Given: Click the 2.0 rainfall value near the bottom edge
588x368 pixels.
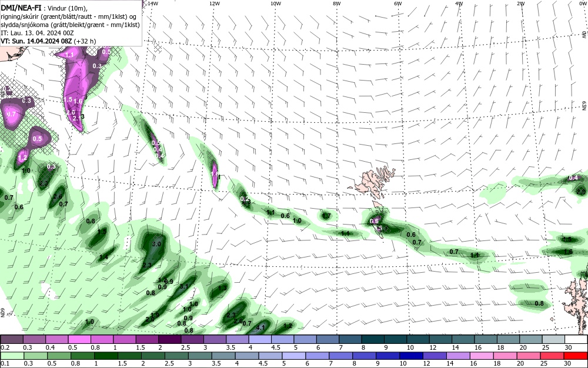Looking at the screenshot, I should pyautogui.click(x=149, y=319).
